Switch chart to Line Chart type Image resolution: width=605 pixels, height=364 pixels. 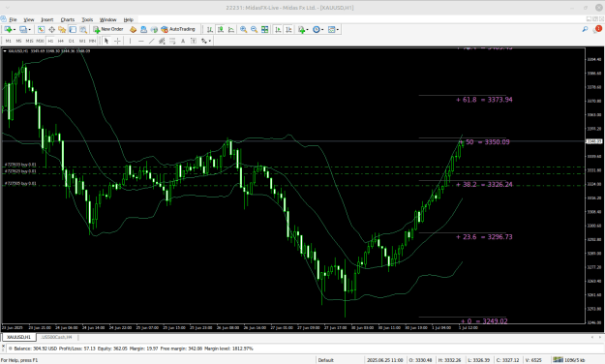point(231,29)
